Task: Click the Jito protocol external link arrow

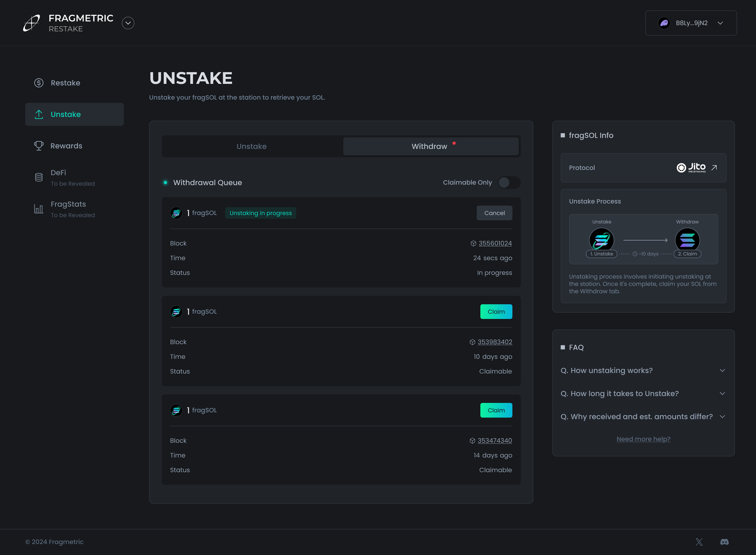Action: tap(714, 168)
